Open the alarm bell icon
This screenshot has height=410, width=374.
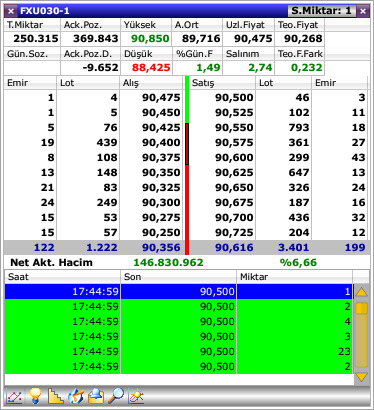point(96,396)
